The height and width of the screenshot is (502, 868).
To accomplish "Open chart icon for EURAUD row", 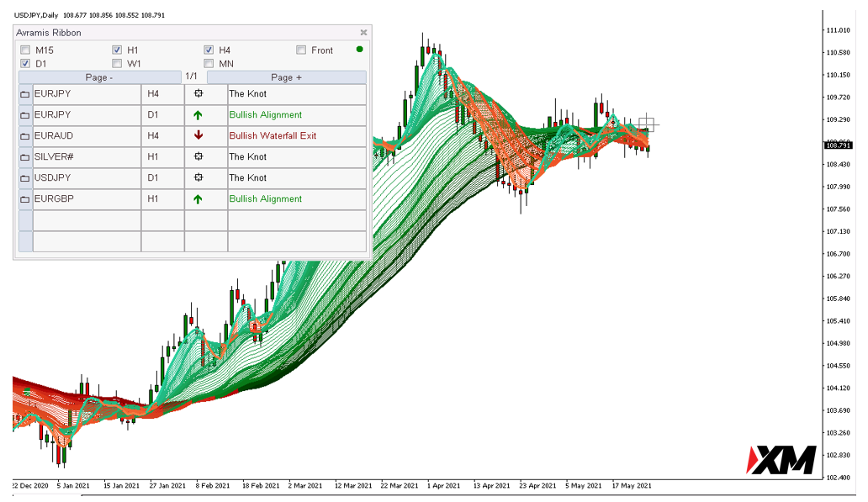I will click(25, 136).
